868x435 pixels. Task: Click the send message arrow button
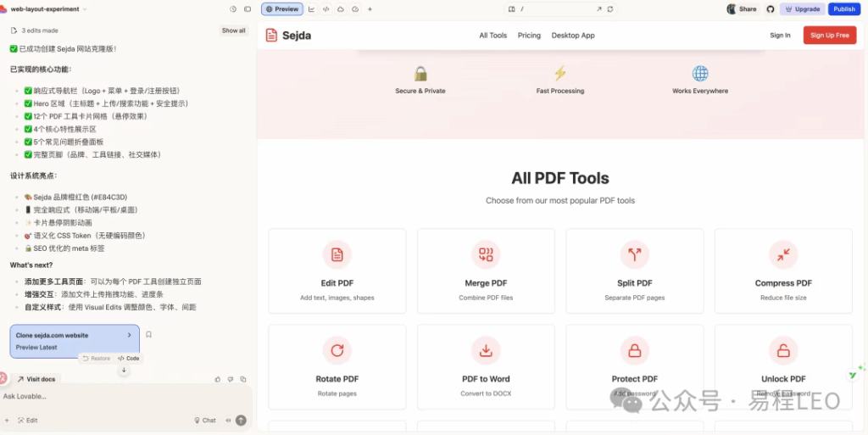click(x=241, y=420)
